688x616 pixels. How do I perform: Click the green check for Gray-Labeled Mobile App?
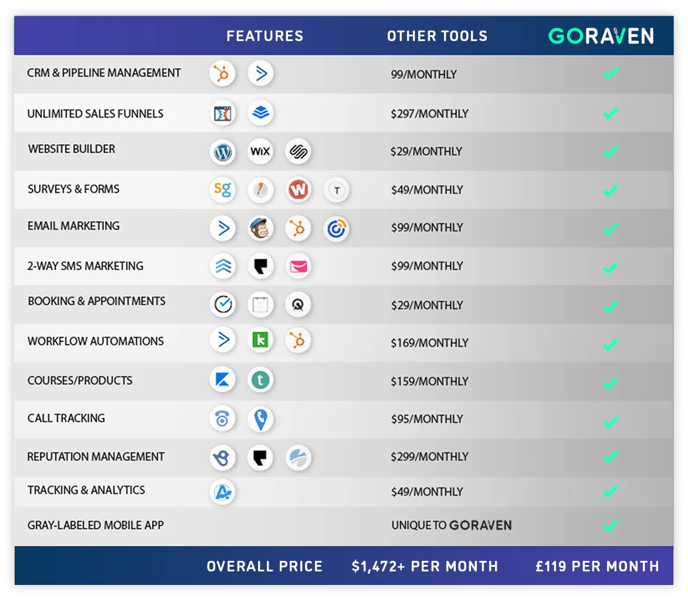(611, 525)
